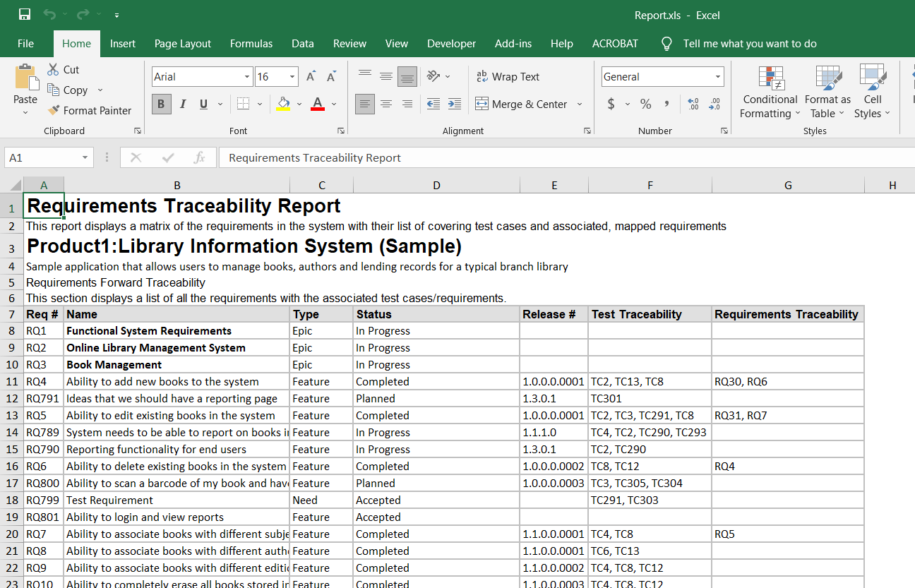Apply the yellow fill color swatch
The height and width of the screenshot is (588, 915).
[284, 104]
